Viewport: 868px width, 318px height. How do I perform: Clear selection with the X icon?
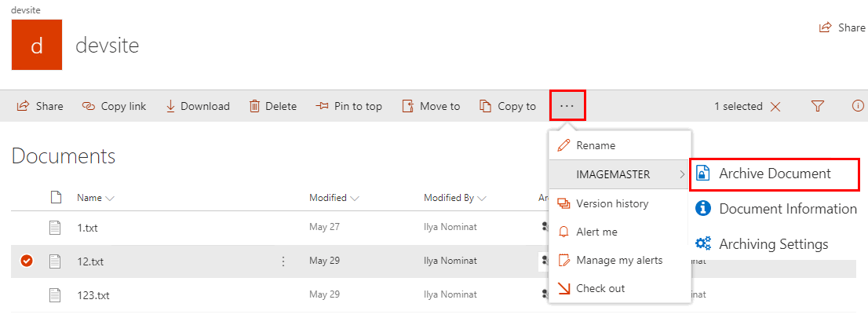[x=775, y=106]
